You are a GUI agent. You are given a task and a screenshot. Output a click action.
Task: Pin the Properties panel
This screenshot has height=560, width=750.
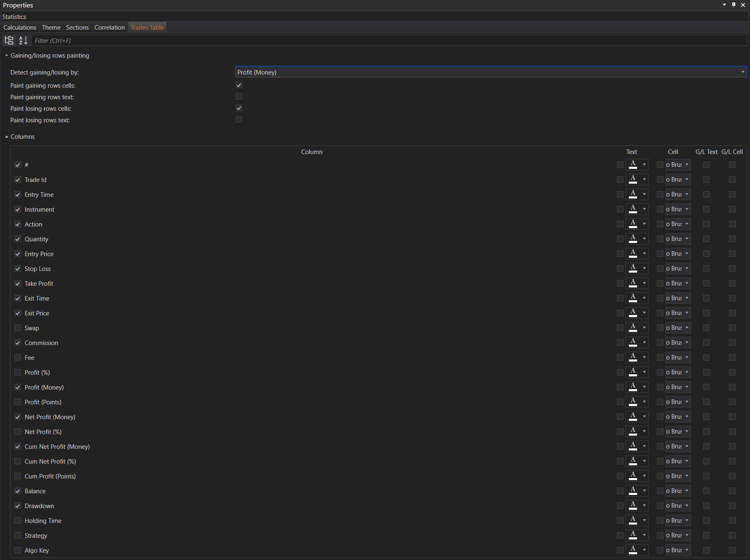tap(734, 5)
